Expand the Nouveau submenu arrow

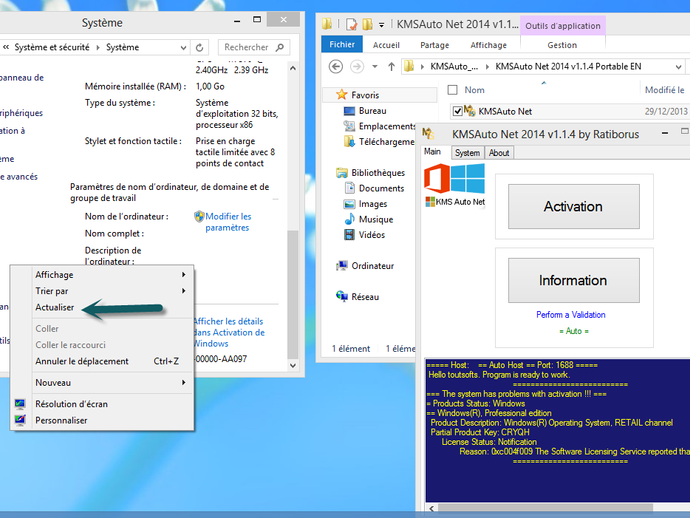(184, 382)
